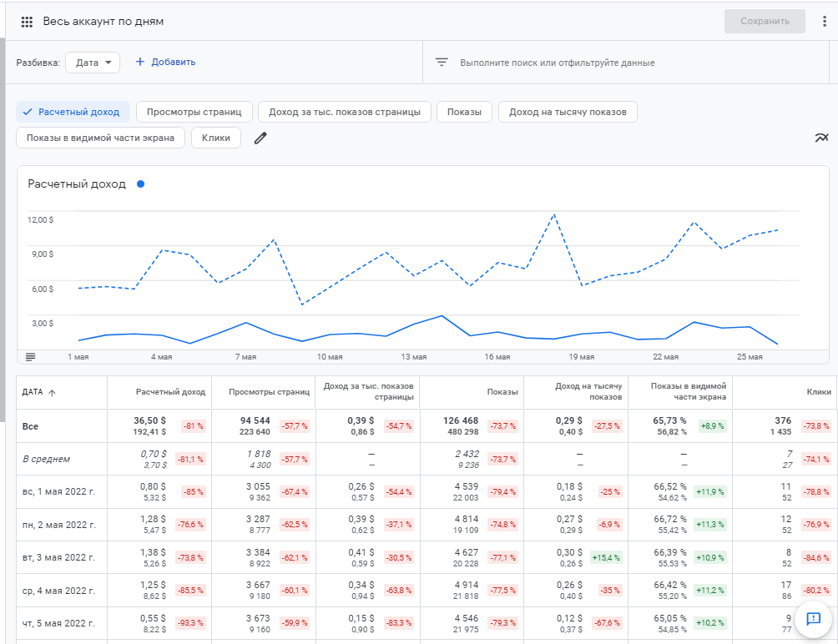
Task: Sort table by Клики column header
Action: tap(818, 392)
